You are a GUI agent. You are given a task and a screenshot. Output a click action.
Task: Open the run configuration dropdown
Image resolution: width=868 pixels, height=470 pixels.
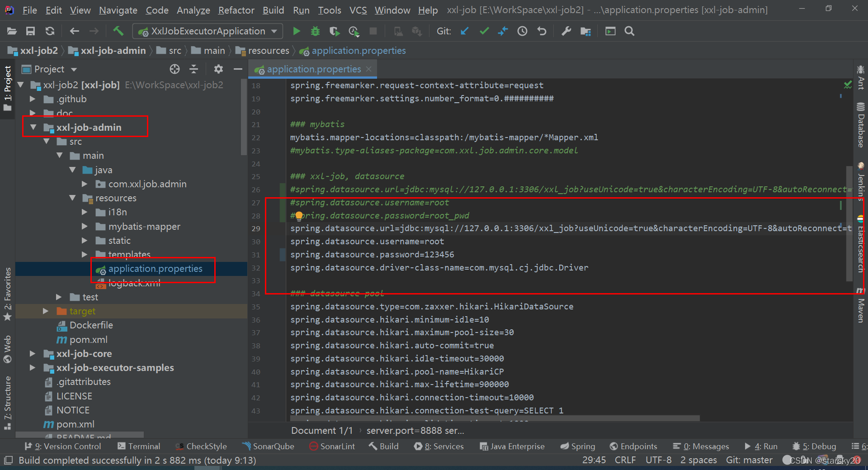coord(208,31)
